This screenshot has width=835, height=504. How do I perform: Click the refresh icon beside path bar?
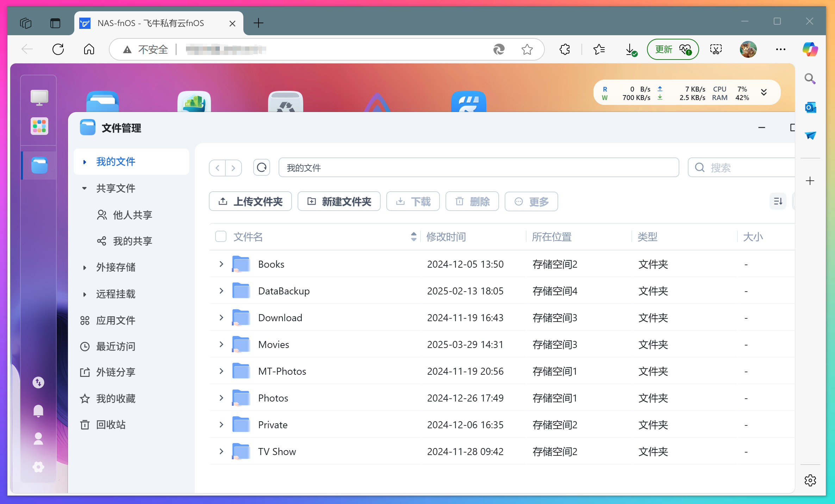click(x=261, y=168)
